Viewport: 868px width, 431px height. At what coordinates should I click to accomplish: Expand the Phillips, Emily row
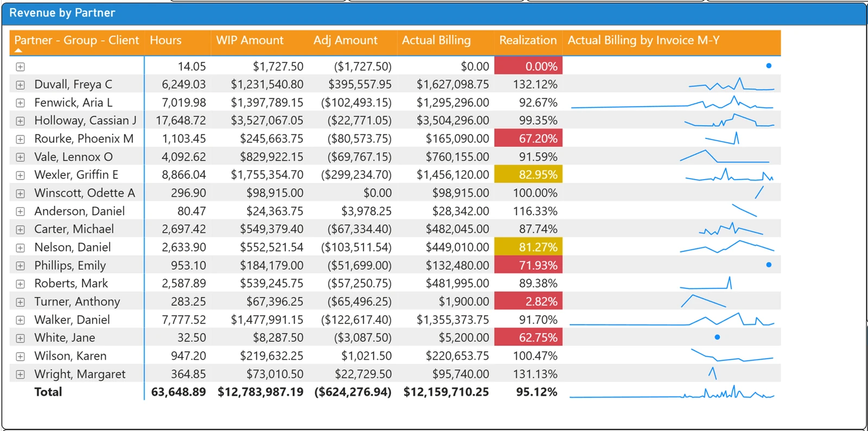pos(20,266)
